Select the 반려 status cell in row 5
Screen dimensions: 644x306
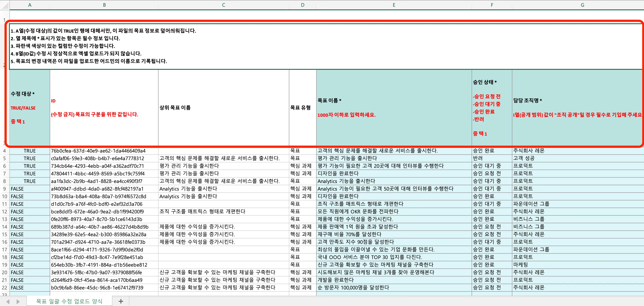pos(492,158)
